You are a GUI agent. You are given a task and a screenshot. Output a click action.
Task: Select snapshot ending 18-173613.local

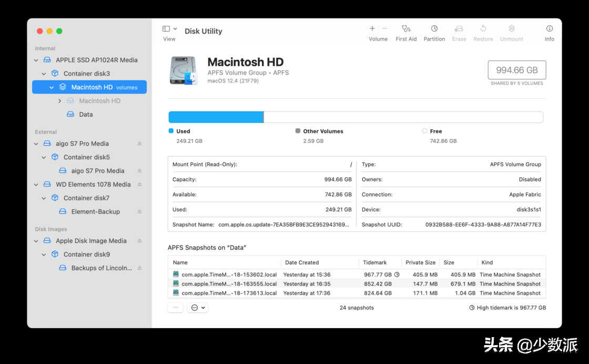(357, 293)
